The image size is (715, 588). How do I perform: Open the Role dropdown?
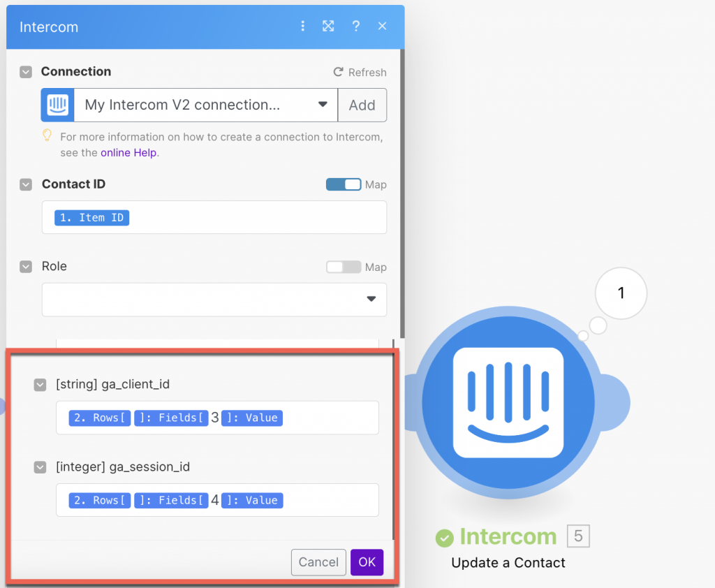(214, 300)
